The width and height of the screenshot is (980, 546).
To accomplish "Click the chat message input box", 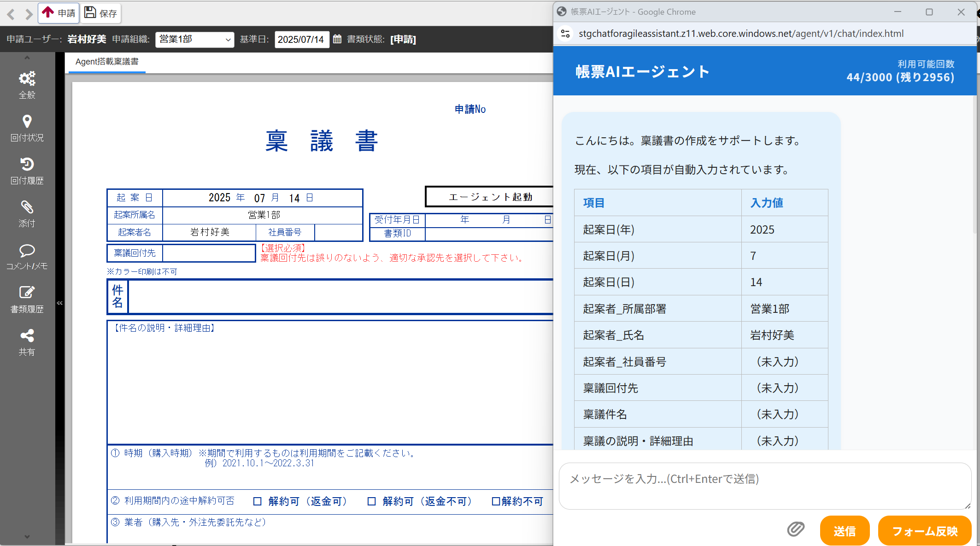I will click(x=765, y=486).
